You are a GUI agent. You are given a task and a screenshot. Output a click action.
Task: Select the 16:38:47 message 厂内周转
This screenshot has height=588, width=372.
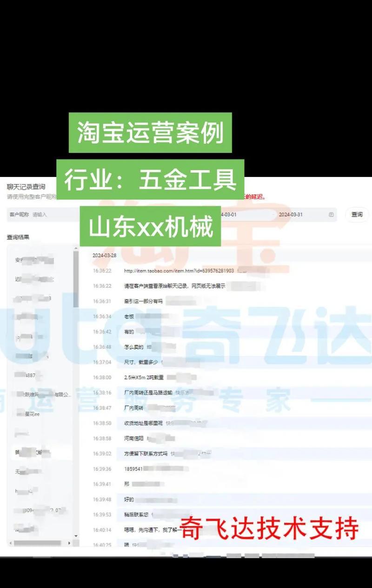coord(134,408)
